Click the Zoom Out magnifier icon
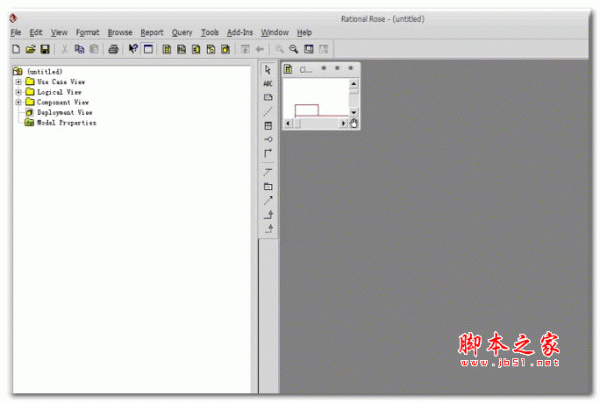Viewport: 600px width, 403px height. click(x=293, y=49)
